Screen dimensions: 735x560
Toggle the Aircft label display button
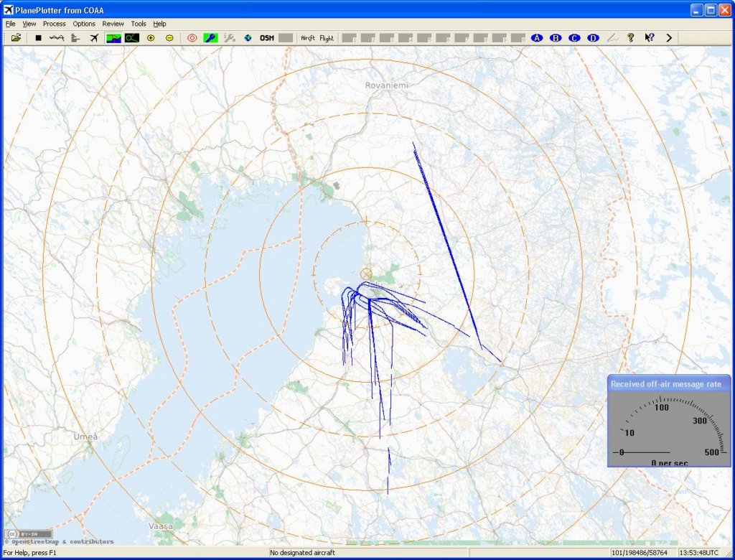[308, 38]
